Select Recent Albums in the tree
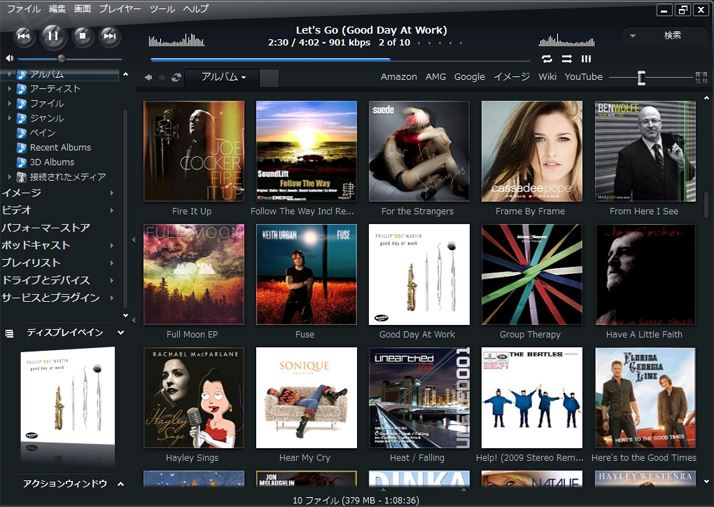Screen dimensions: 714x507 (60, 147)
